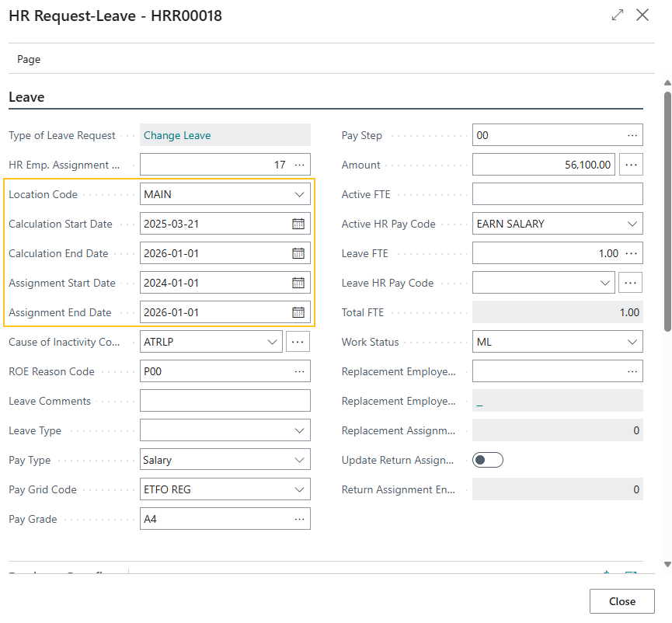The image size is (672, 623).
Task: Click the ellipsis next to HR Emp. Assignment
Action: point(300,164)
